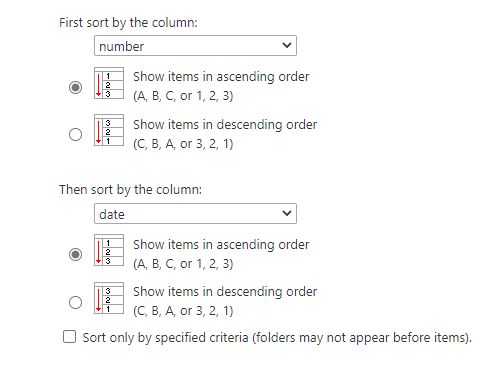Expand the chevron arrow of the number dropdown
Image resolution: width=499 pixels, height=374 pixels.
click(x=287, y=45)
